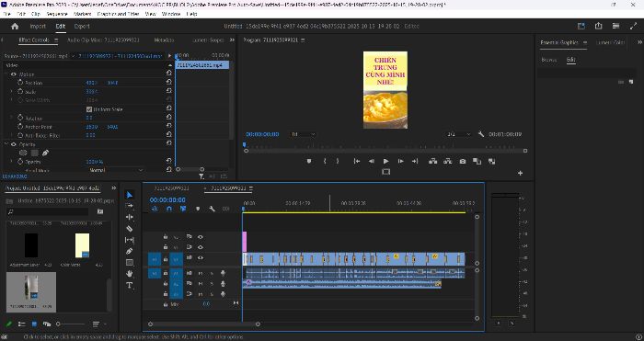Mark In point in Program monitor
Screen dimensions: 644x341
pos(325,161)
